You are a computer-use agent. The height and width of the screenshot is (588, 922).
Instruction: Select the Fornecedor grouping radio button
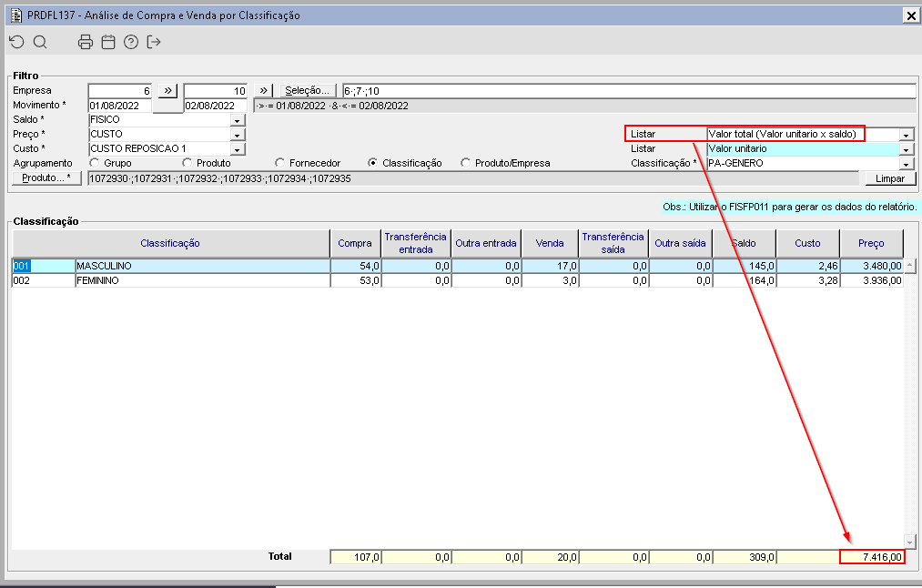point(280,163)
